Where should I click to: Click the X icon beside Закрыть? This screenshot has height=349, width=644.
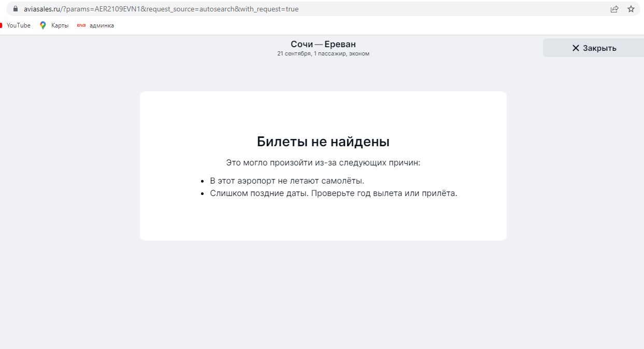576,48
